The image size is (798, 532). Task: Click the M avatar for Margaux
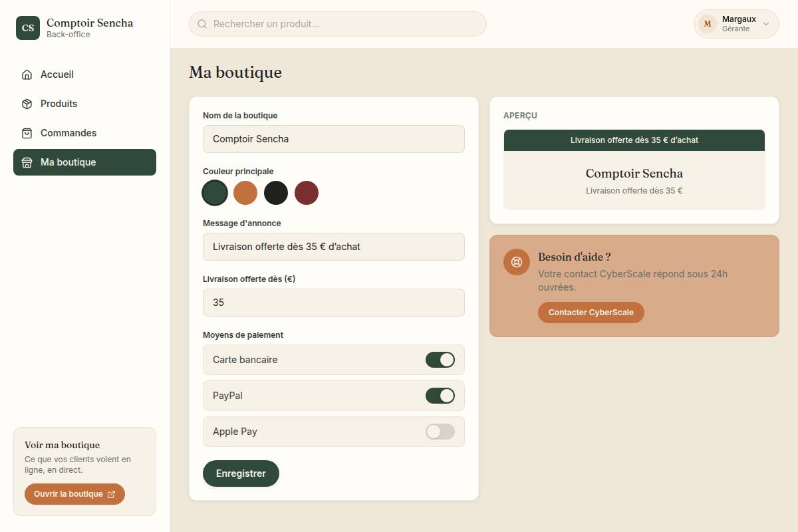[708, 24]
